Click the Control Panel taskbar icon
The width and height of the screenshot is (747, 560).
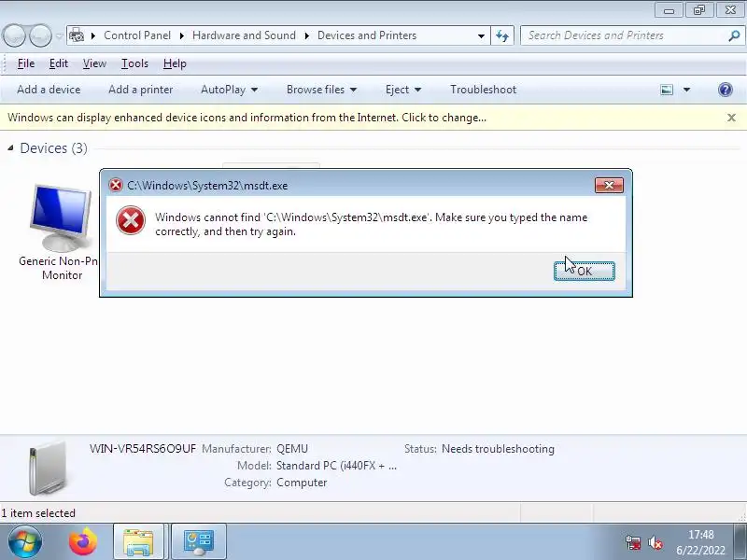(199, 541)
